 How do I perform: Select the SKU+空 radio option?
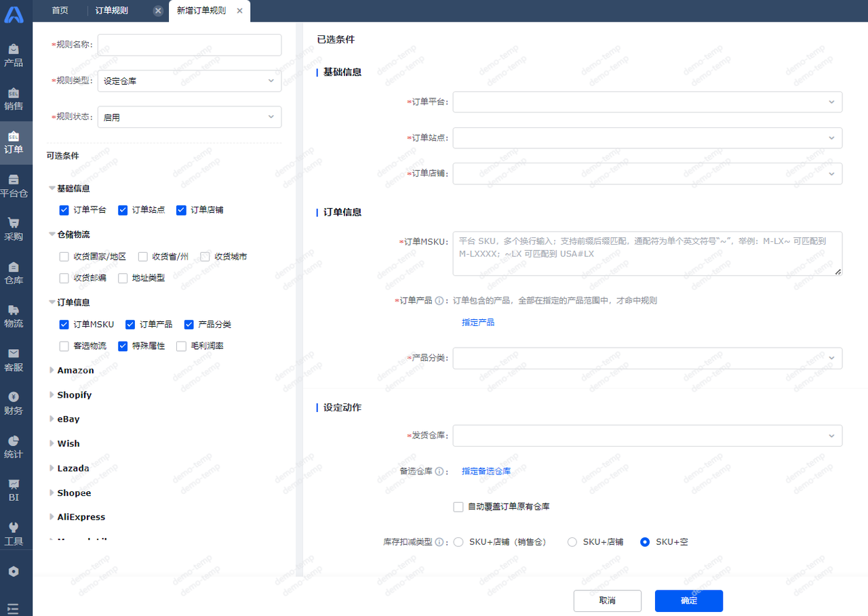click(645, 542)
